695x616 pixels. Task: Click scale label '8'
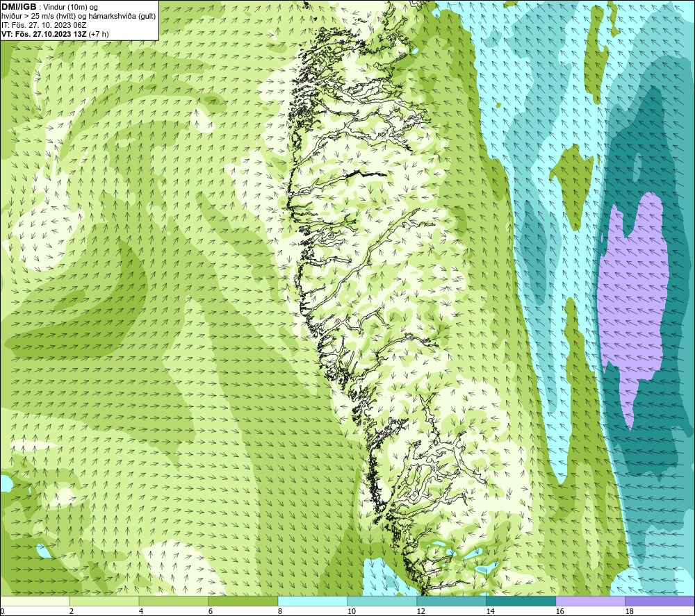[280, 611]
